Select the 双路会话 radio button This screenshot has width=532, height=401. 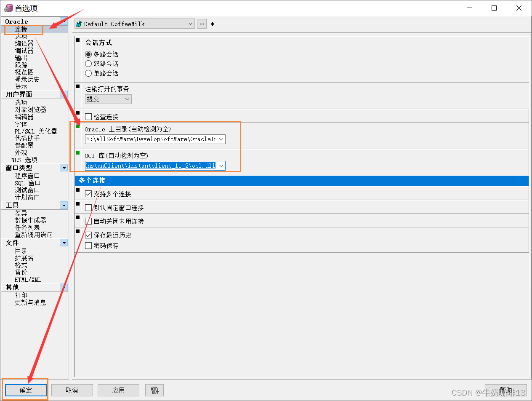[x=88, y=64]
